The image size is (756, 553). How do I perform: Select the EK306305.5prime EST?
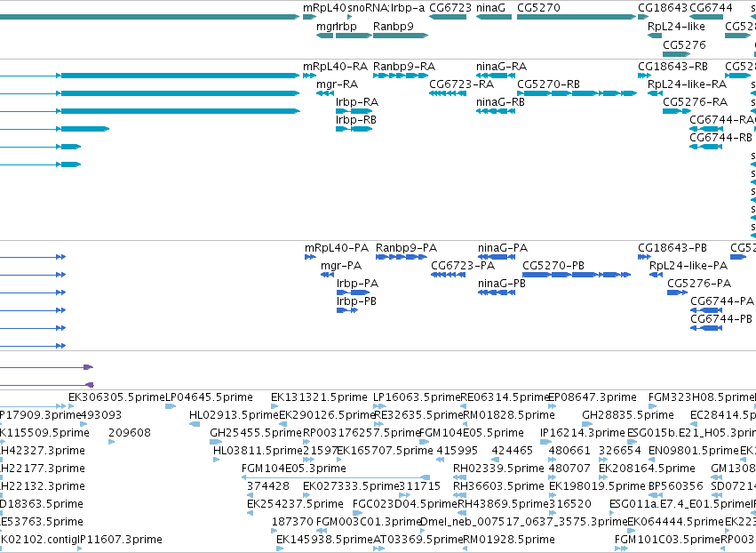71,406
